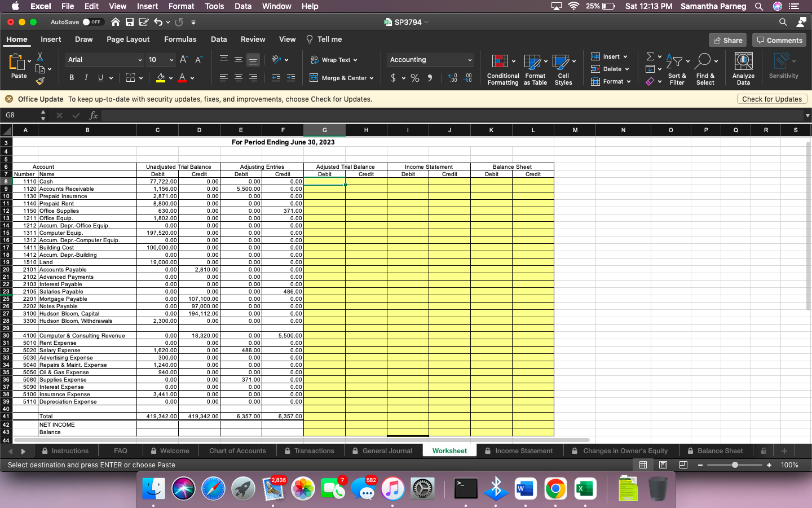Apply the yellow fill color swatch
812x508 pixels.
click(x=161, y=78)
